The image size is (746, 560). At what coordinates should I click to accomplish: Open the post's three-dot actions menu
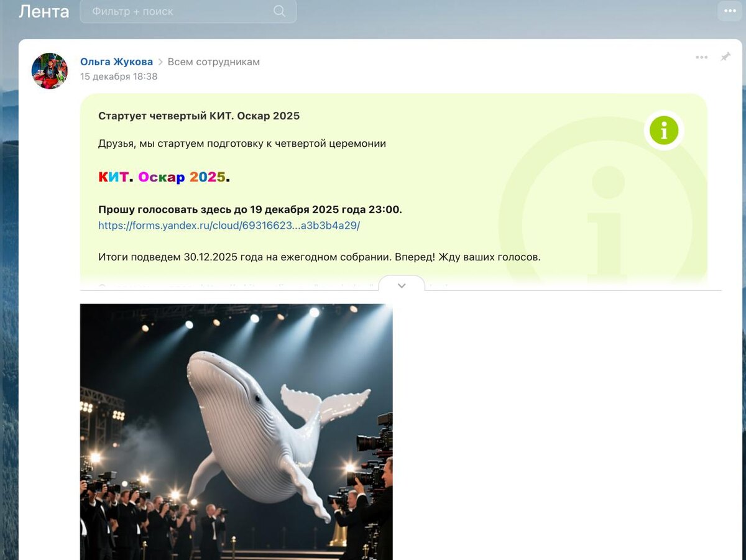702,57
